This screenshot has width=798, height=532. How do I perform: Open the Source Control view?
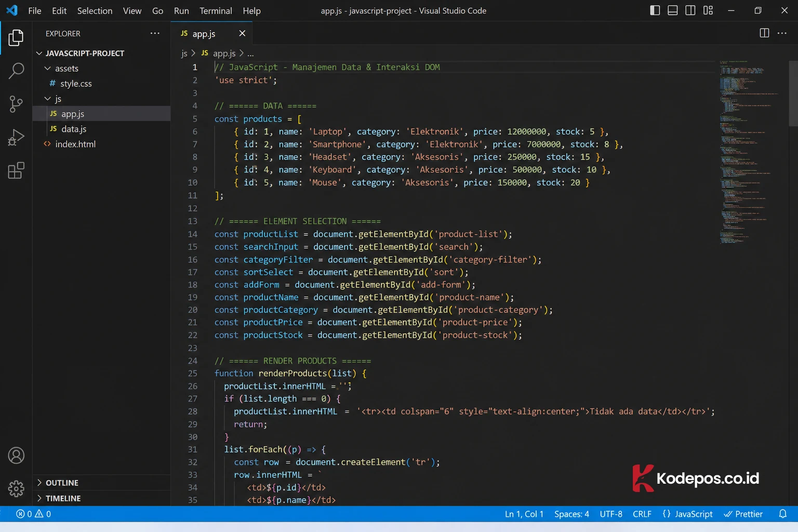point(16,104)
